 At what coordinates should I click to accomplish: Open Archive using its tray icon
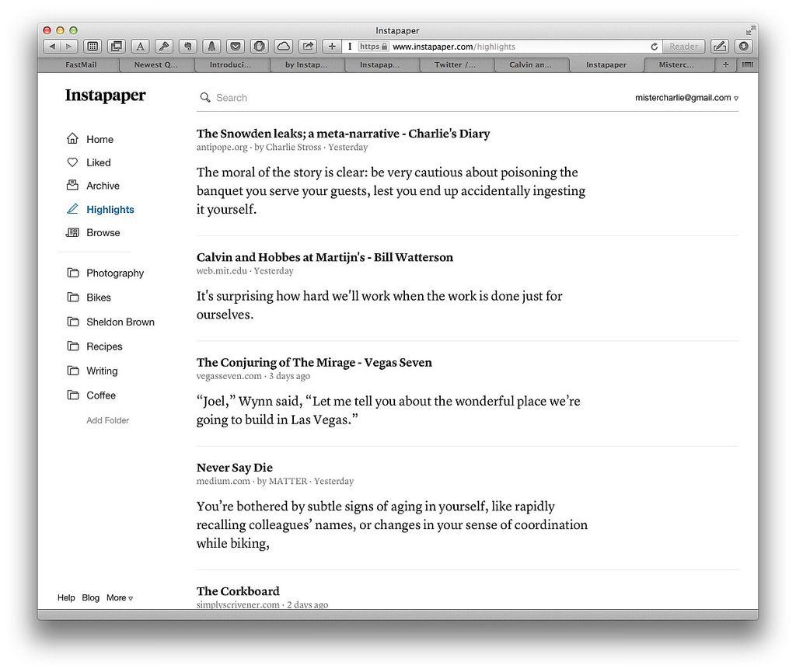click(x=72, y=186)
